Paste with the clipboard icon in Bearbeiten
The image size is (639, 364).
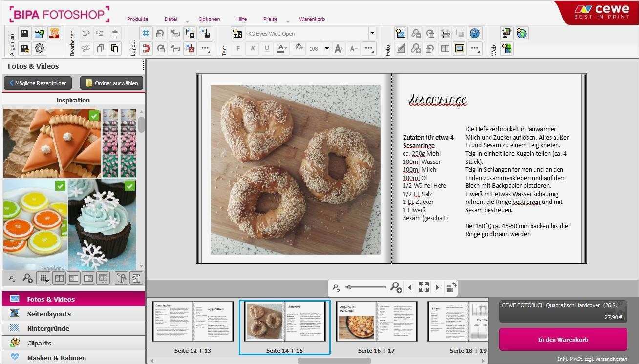click(115, 48)
